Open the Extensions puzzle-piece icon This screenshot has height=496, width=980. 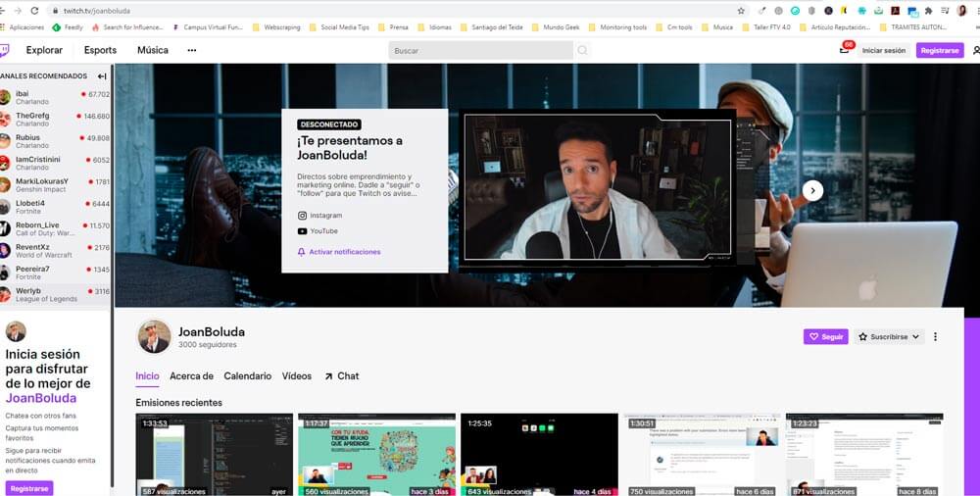[928, 11]
